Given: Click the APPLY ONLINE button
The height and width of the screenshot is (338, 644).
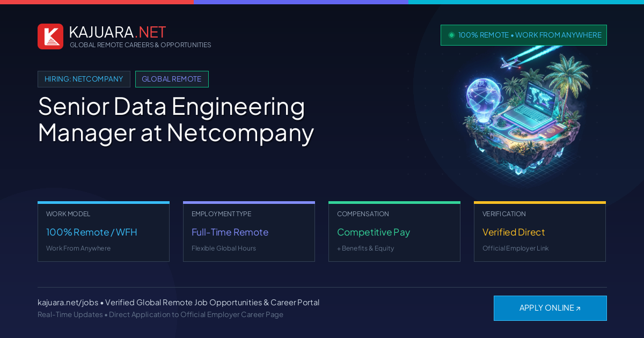Looking at the screenshot, I should (550, 308).
